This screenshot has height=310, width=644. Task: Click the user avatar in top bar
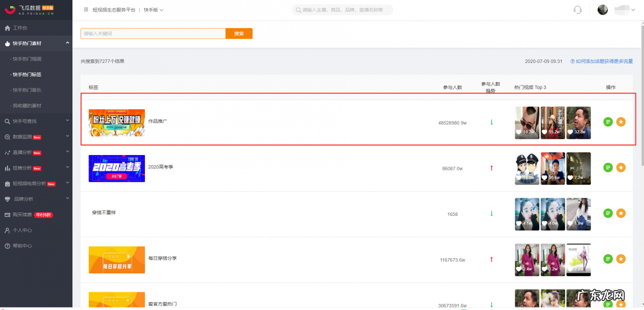(x=602, y=10)
